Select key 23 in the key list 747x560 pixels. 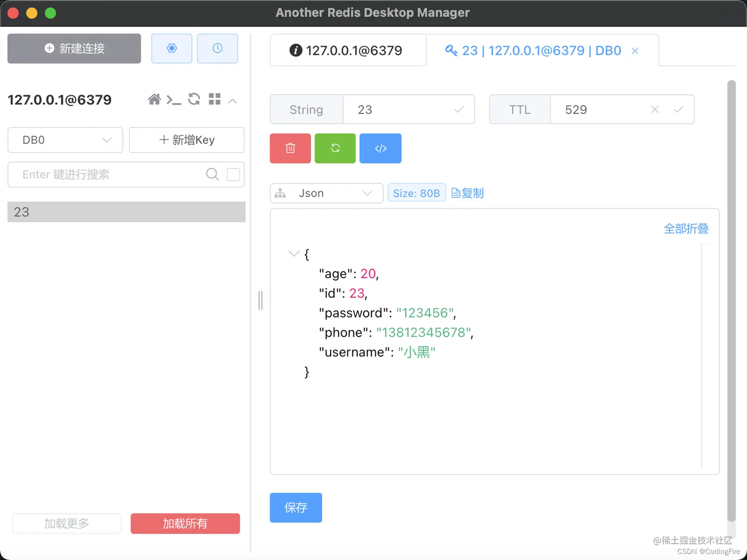[126, 212]
